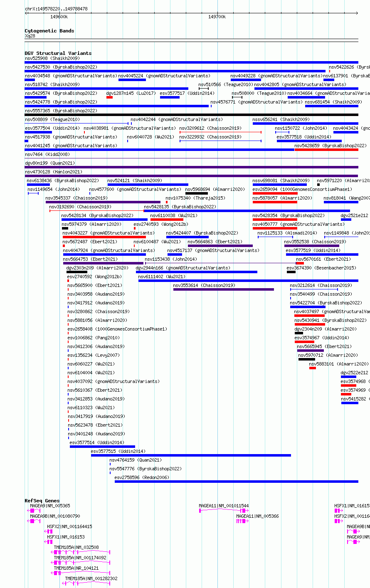Image resolution: width=370 pixels, height=588 pixels.
Task: Select nsv1125133 (Alsmadi2014) variant label
Action: [x=287, y=233]
